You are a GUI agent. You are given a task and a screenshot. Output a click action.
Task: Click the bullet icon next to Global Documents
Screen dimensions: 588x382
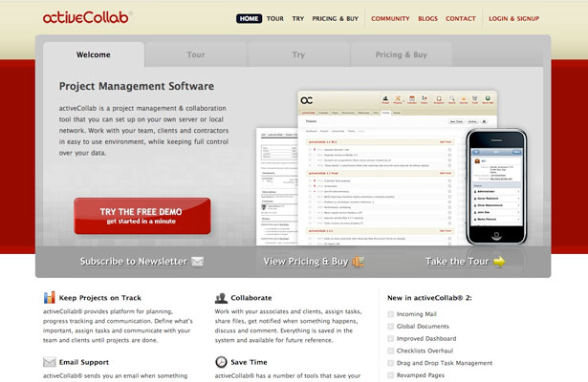[x=390, y=327]
